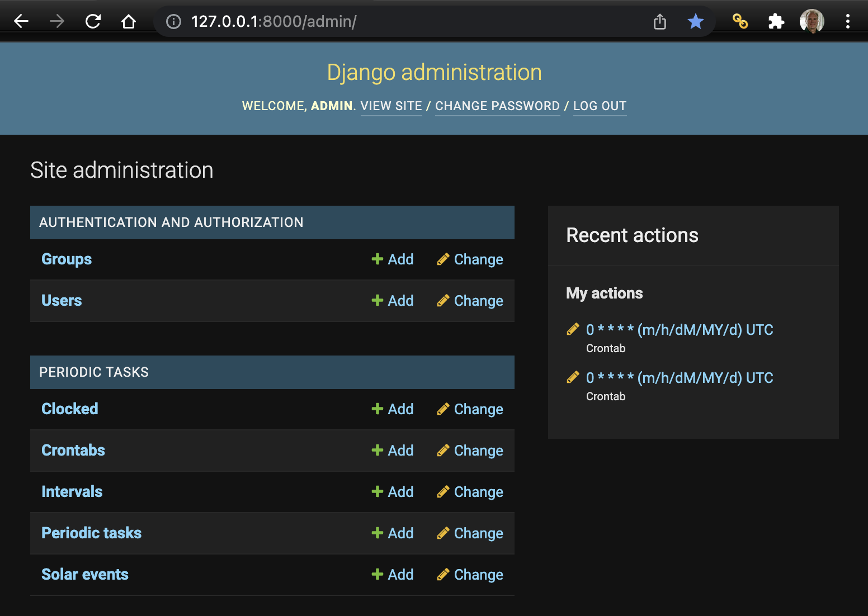Click Add for Crontabs
The height and width of the screenshot is (616, 868).
[393, 451]
